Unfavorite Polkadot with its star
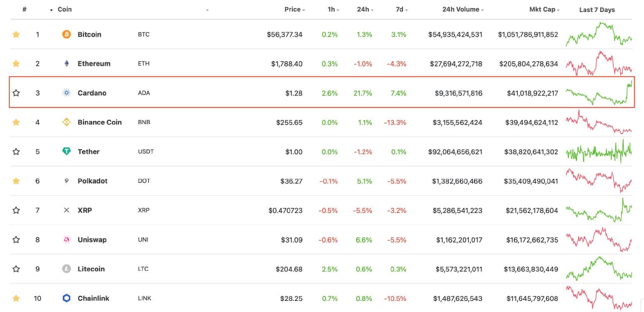The width and height of the screenshot is (644, 312). [x=16, y=181]
